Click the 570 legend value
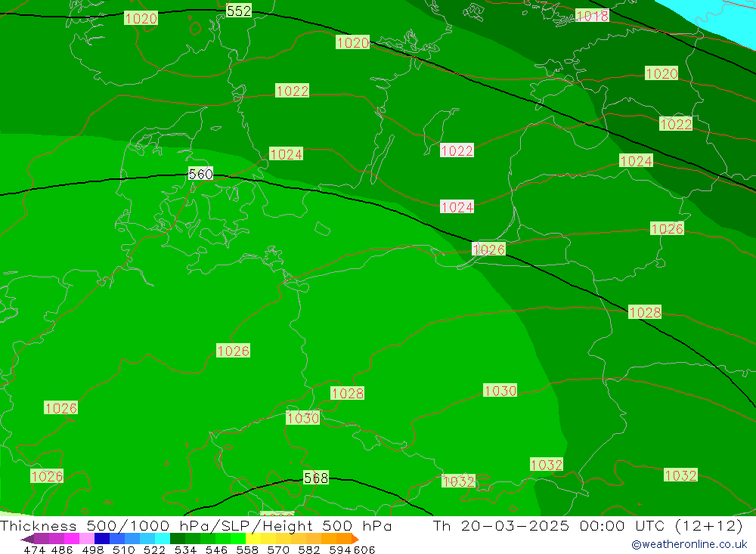Screen dimensions: 756x554 [278, 549]
